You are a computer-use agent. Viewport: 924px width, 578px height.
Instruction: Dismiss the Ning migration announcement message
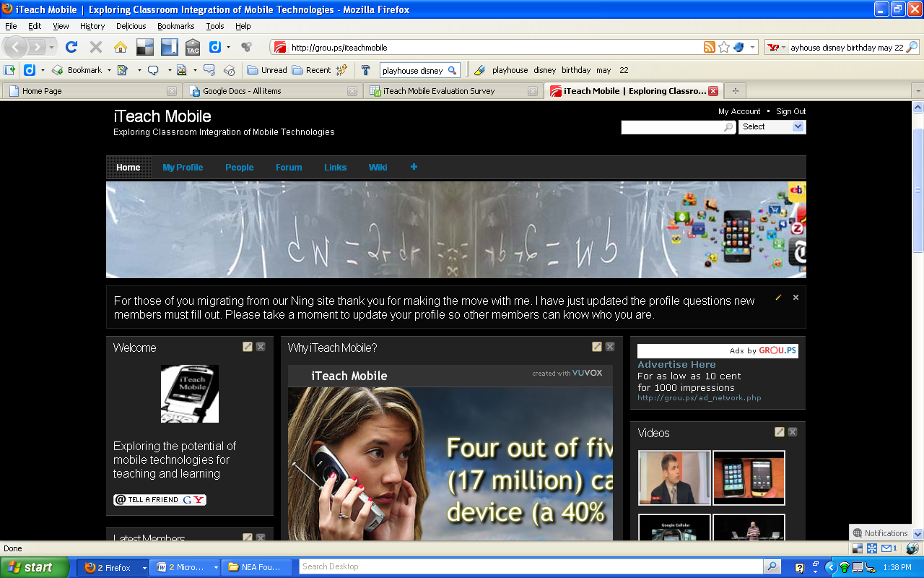(796, 298)
